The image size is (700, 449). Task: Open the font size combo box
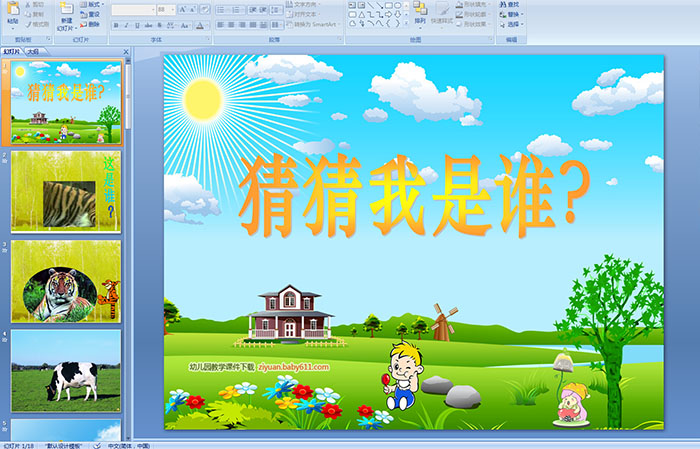[x=166, y=9]
